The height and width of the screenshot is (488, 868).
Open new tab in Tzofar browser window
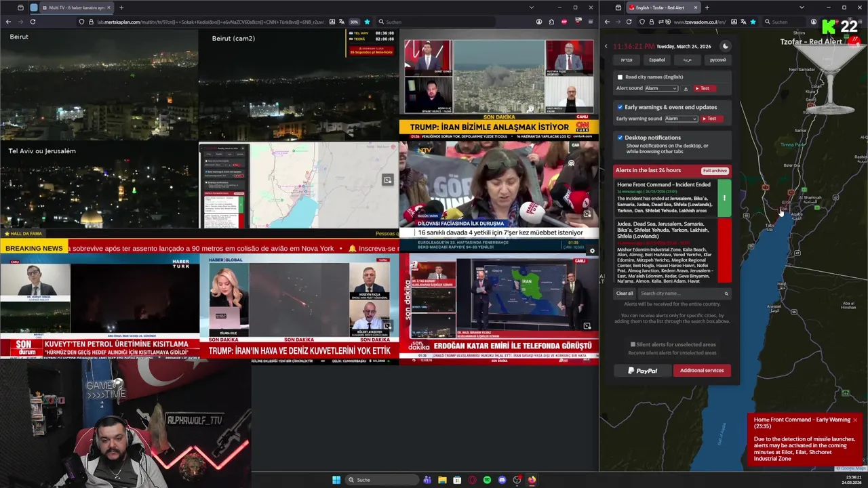pyautogui.click(x=707, y=7)
